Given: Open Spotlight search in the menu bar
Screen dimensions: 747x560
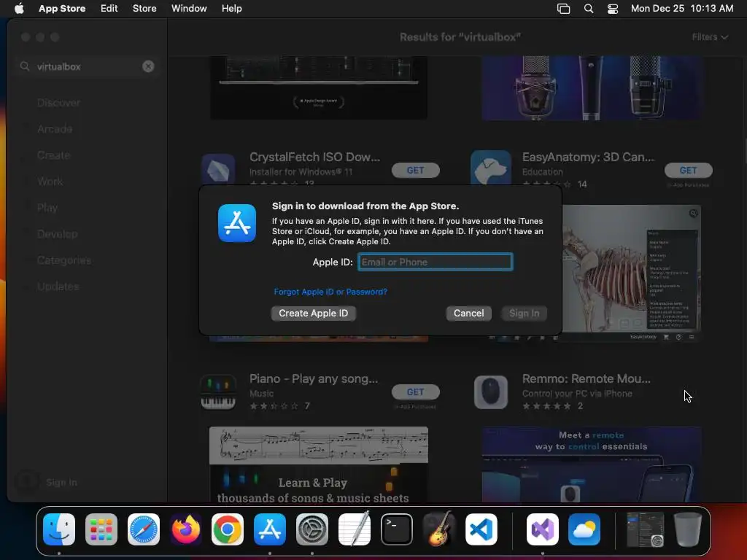Looking at the screenshot, I should click(589, 9).
